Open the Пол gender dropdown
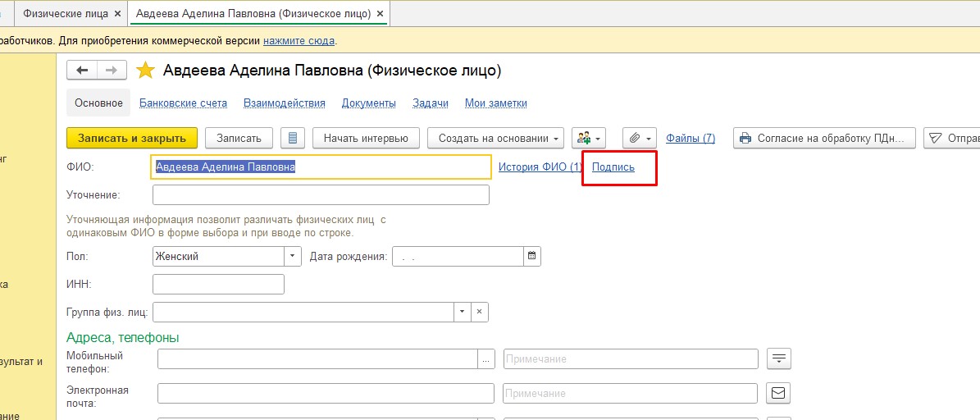This screenshot has width=980, height=420. point(293,256)
